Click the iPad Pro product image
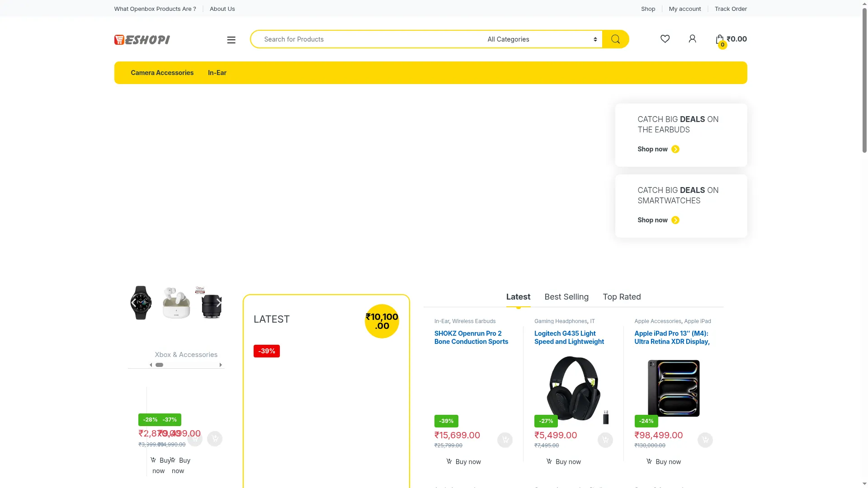 (674, 388)
